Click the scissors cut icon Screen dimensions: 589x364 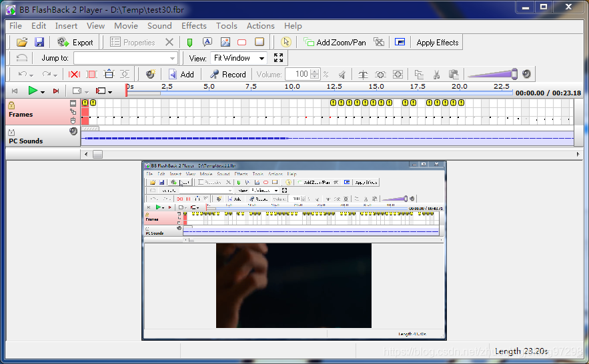click(436, 74)
